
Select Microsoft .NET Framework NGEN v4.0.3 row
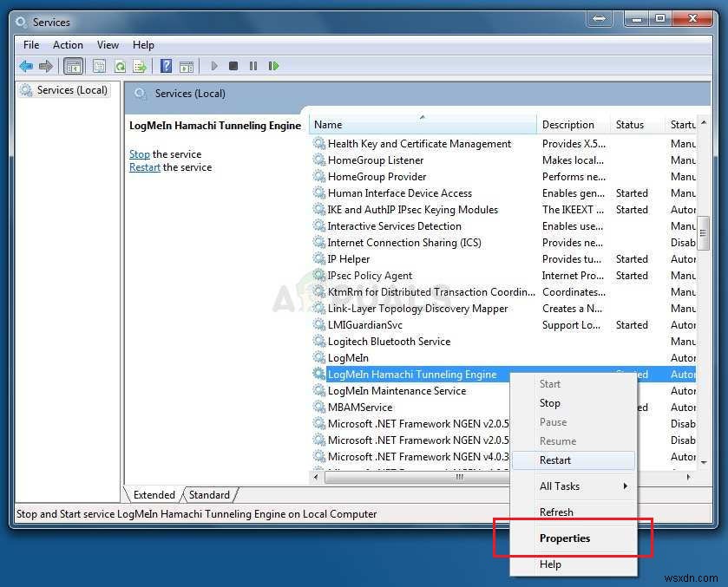coord(411,457)
